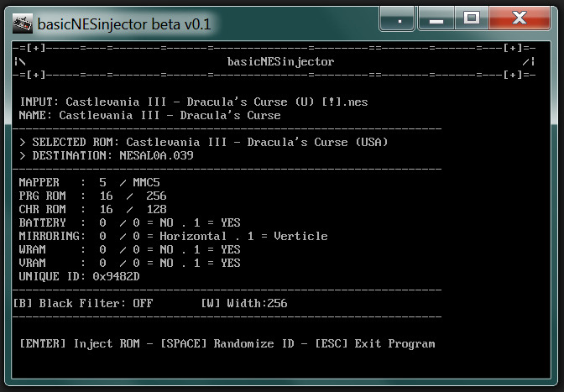Click the MAPPER 5 / MMC5 line

pyautogui.click(x=89, y=182)
